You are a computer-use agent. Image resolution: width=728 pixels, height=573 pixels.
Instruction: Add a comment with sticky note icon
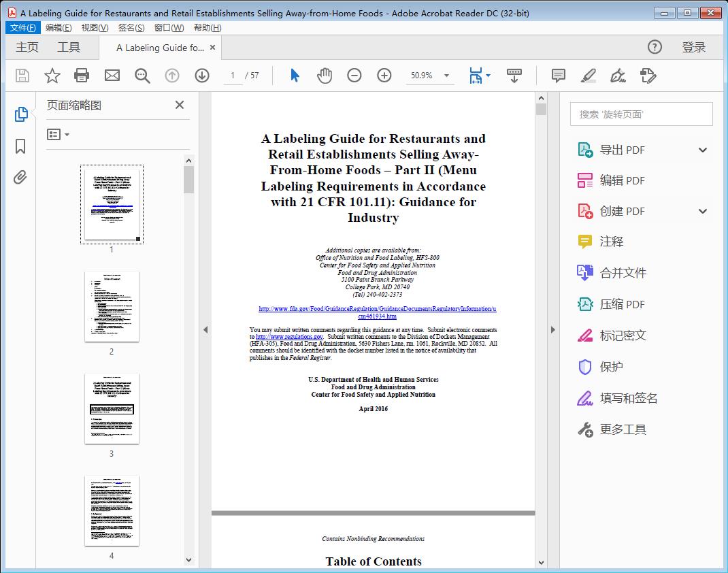point(559,76)
